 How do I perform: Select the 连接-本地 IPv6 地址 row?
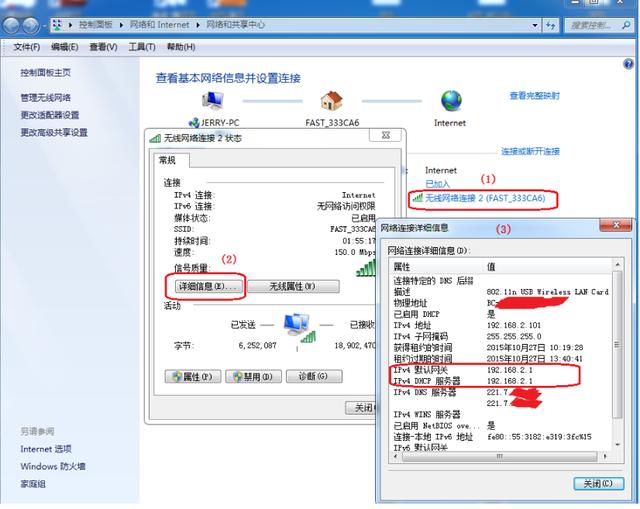click(x=501, y=437)
